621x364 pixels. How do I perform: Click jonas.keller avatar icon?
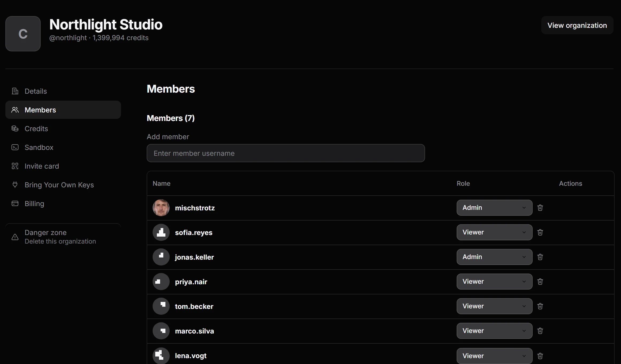161,257
